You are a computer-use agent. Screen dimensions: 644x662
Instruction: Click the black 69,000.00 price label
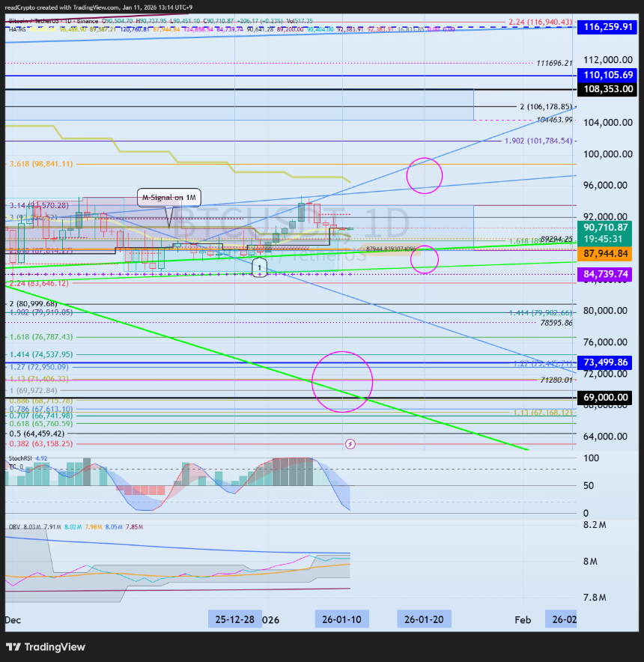point(605,398)
